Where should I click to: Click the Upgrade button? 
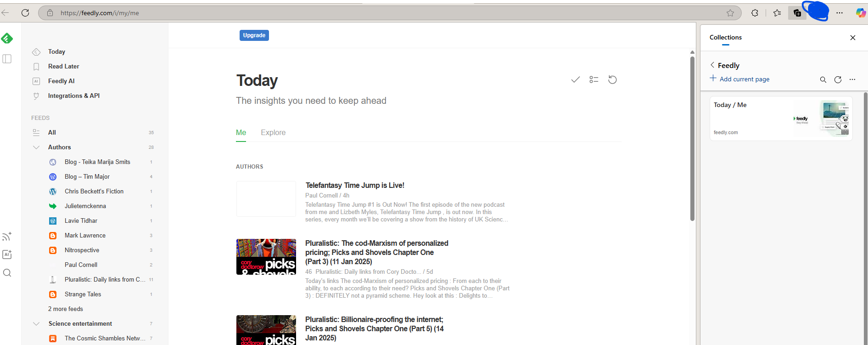(x=254, y=35)
